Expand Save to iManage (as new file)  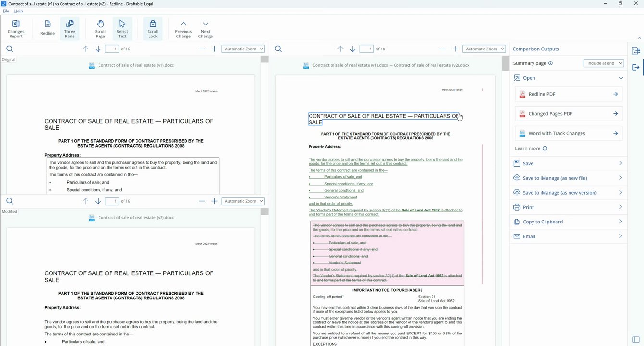(x=569, y=178)
